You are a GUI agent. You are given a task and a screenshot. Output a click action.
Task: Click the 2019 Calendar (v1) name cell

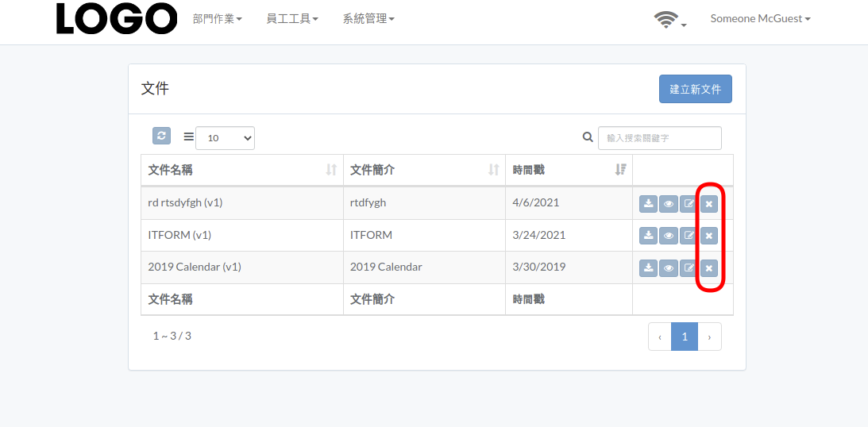point(242,267)
